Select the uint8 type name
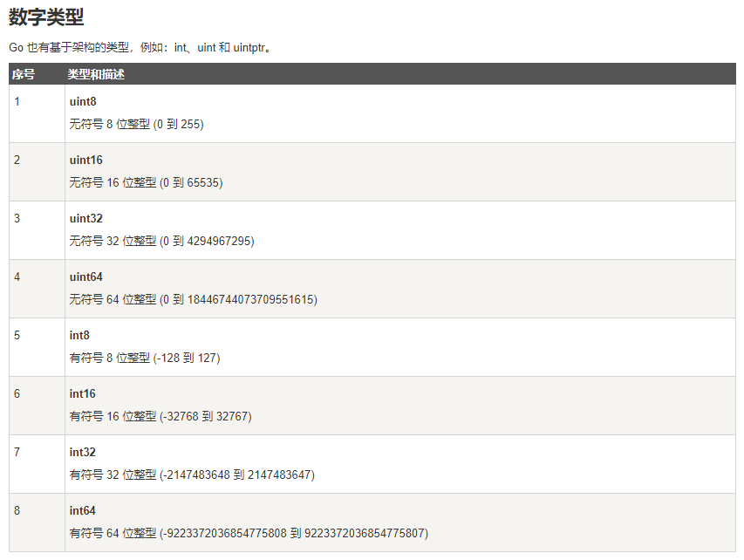 pos(83,101)
